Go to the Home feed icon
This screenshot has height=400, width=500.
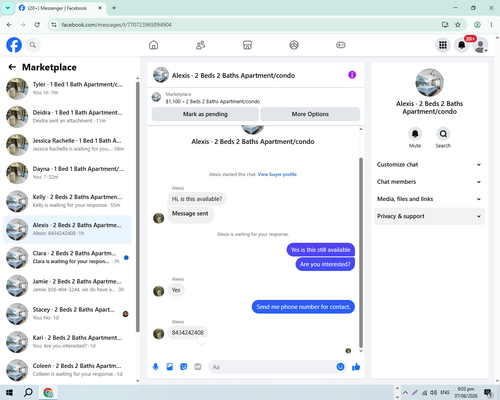154,45
